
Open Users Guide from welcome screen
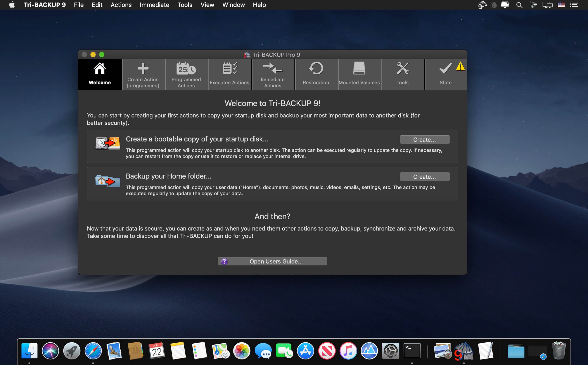(x=273, y=262)
